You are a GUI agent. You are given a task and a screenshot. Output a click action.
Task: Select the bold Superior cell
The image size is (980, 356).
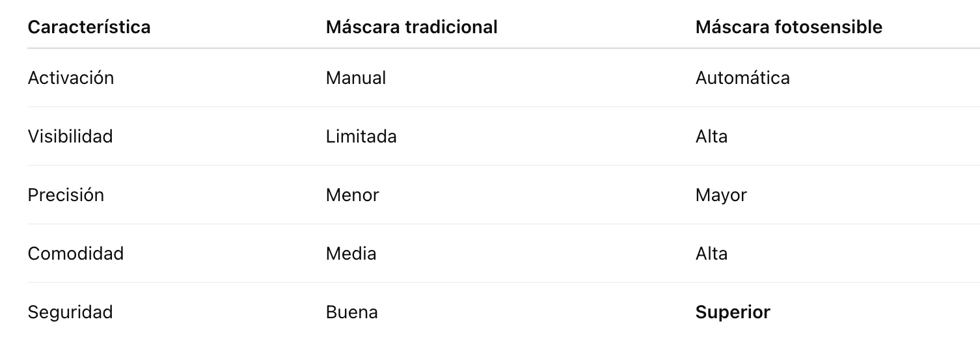733,312
